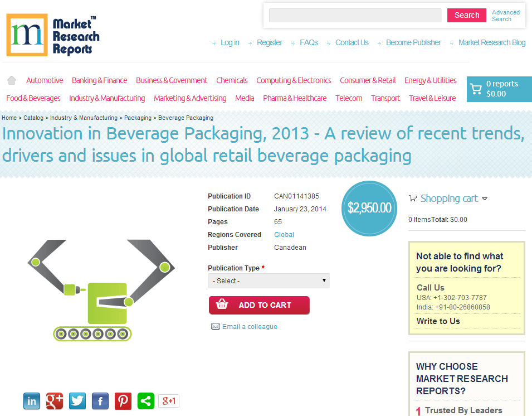
Task: Click India phone number +91-80-26860858
Action: [462, 307]
